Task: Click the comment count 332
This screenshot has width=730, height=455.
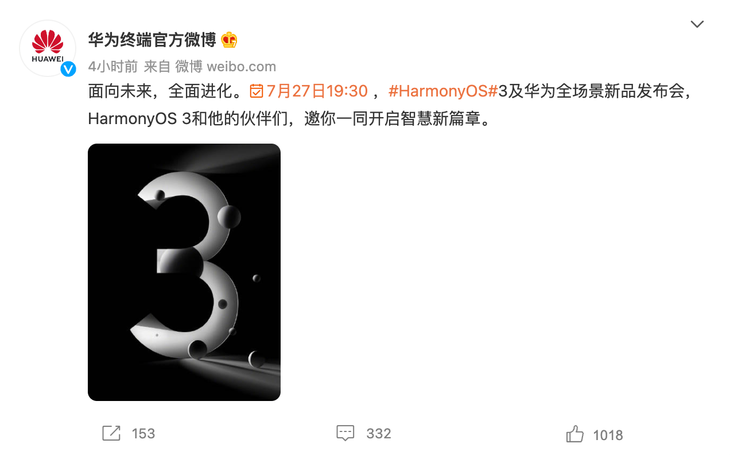Action: tap(379, 434)
